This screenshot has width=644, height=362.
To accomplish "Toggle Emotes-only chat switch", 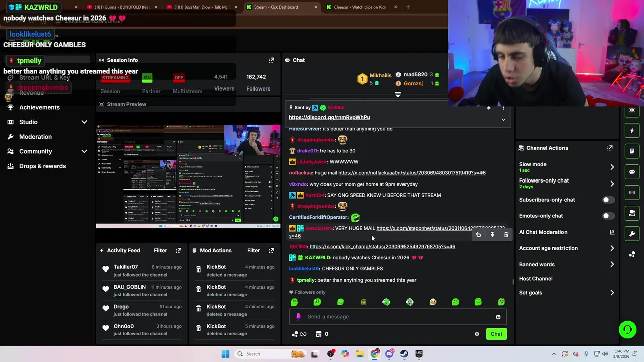I will coord(608,216).
